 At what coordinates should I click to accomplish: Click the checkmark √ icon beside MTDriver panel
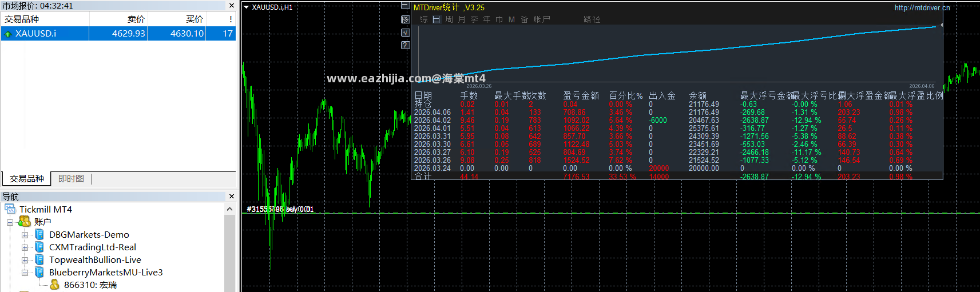tap(405, 33)
